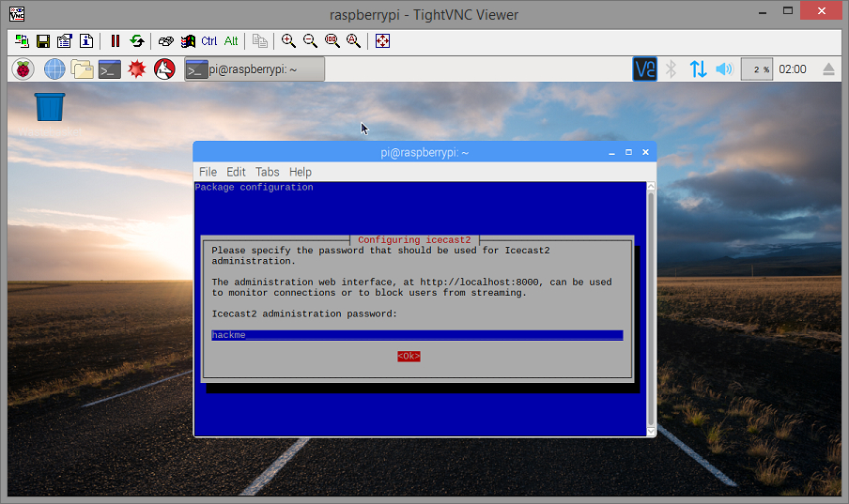Send Ctrl+Alt+Del to the remote host
The width and height of the screenshot is (849, 504).
(165, 41)
